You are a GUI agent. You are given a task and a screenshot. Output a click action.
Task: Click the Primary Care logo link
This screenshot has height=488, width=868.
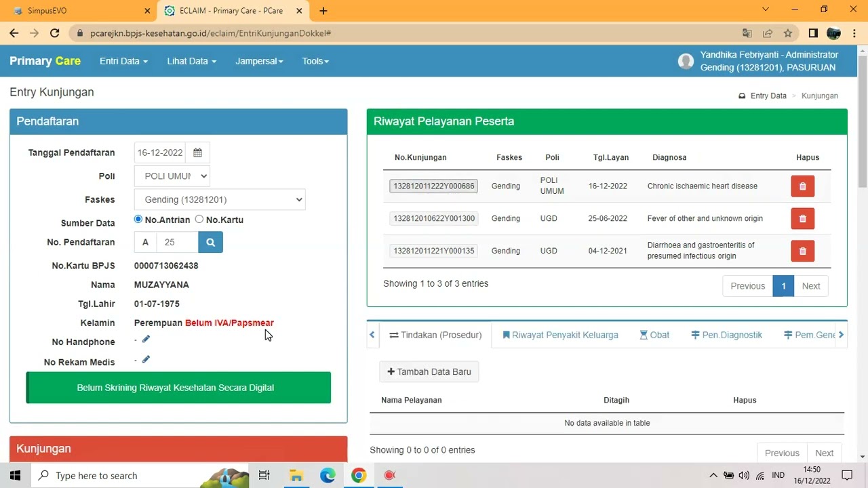(45, 61)
